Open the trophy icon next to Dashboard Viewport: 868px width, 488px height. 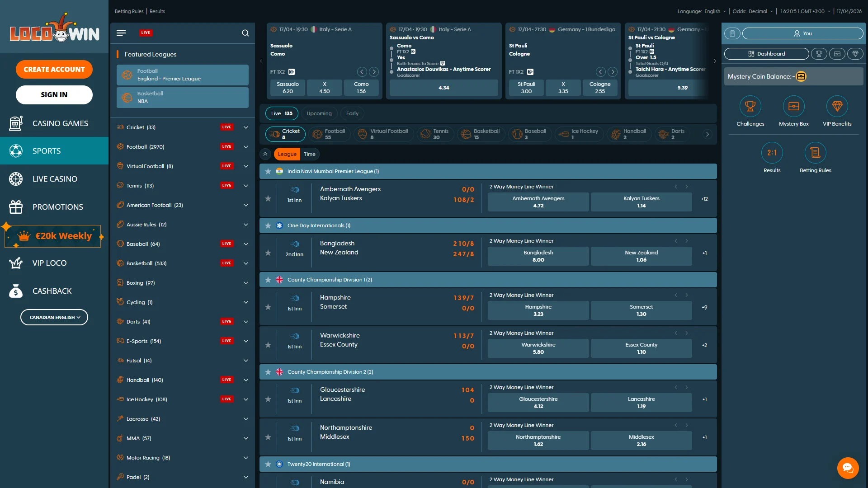point(819,54)
